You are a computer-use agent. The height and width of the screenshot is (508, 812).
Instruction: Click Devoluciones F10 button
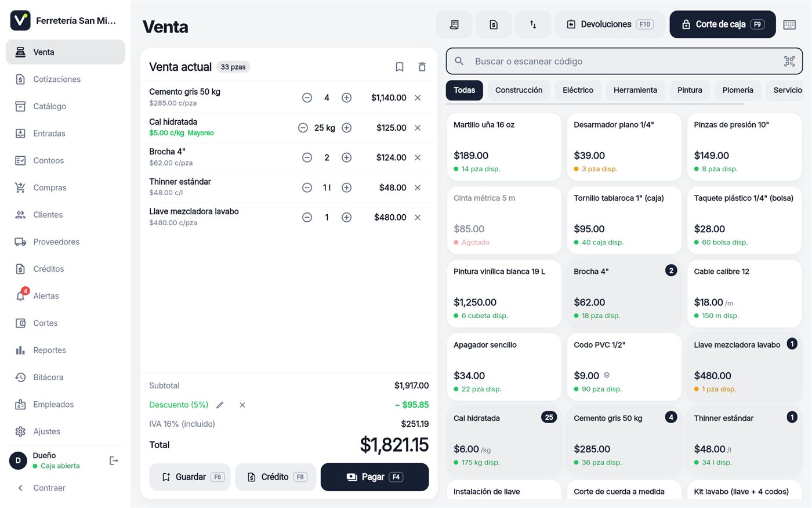(610, 24)
